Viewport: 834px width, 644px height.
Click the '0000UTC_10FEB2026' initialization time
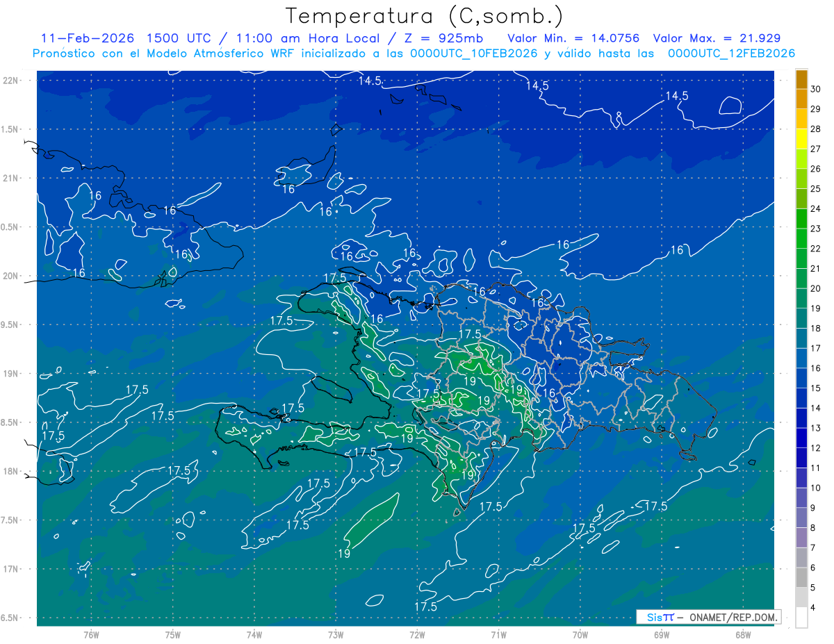473,53
